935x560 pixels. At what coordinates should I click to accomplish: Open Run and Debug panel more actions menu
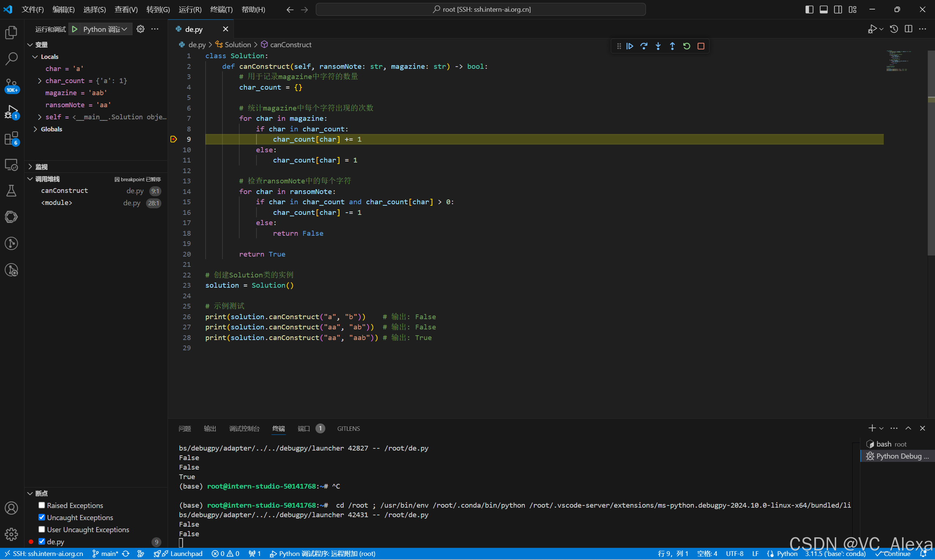[155, 29]
